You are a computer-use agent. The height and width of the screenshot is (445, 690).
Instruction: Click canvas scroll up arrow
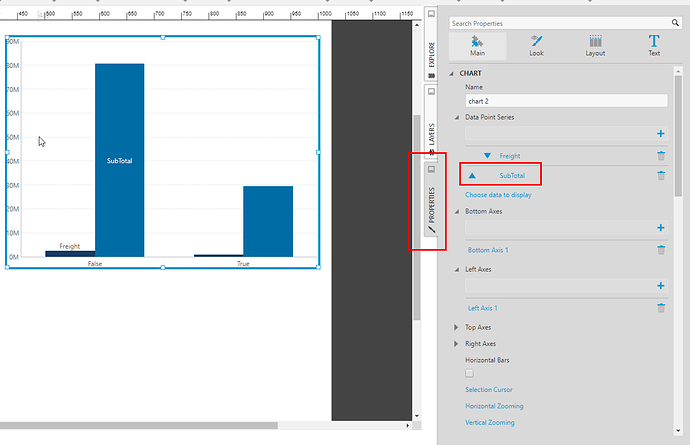[x=417, y=25]
